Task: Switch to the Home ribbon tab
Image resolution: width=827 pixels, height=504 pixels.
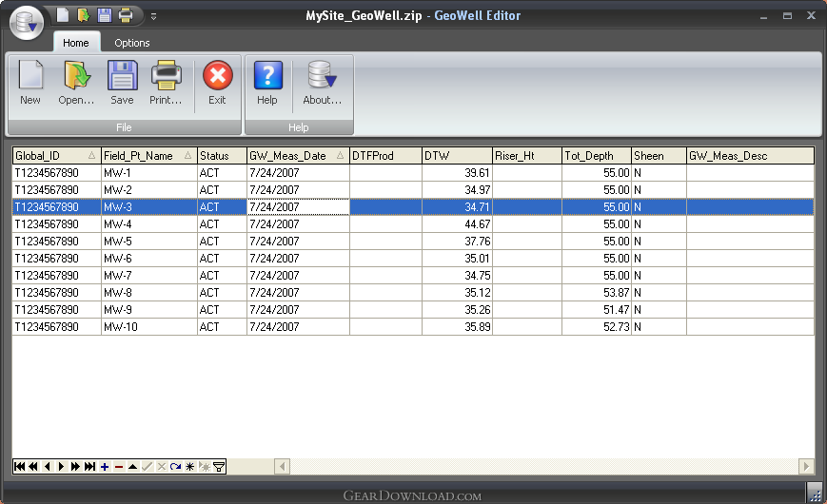Action: tap(76, 43)
